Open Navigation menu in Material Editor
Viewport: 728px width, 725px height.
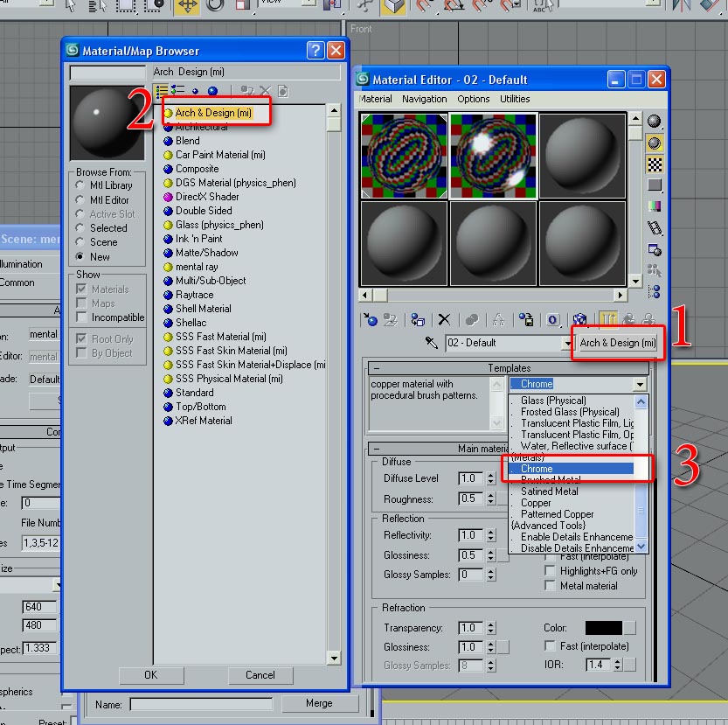pos(425,99)
